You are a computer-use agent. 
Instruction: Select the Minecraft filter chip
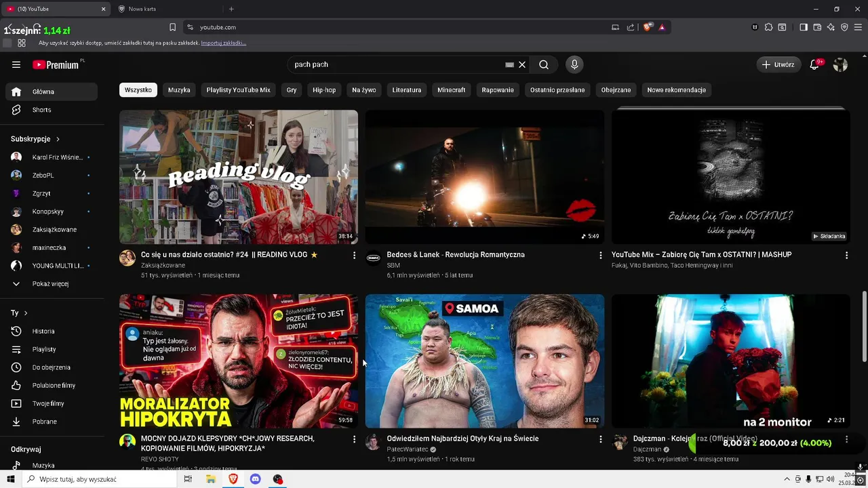point(451,89)
